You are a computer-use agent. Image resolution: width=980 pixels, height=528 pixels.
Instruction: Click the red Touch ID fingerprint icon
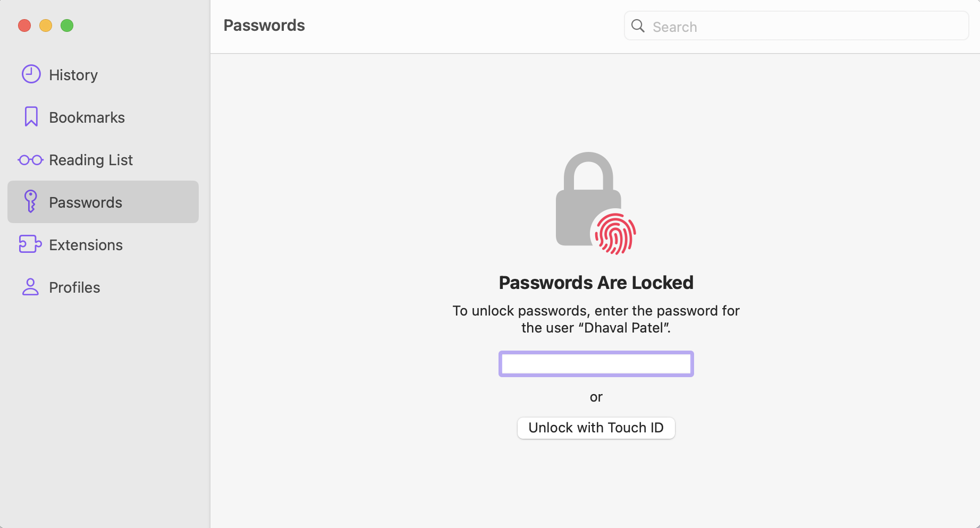point(615,234)
